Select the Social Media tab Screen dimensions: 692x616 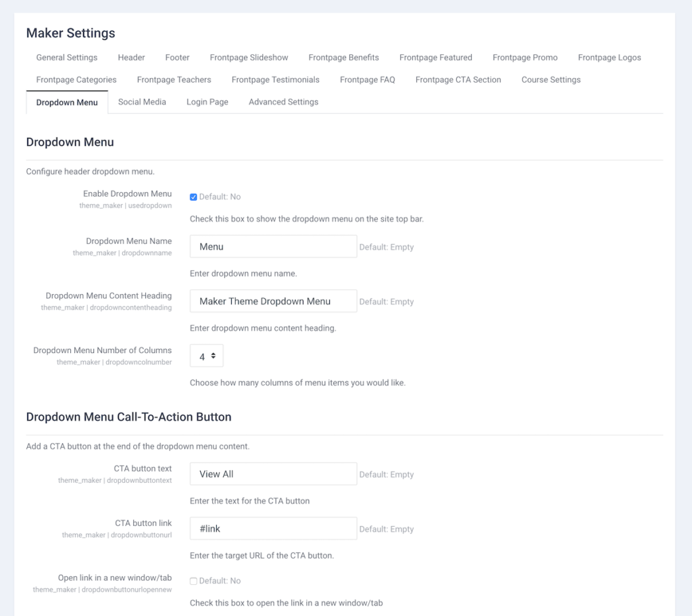[x=142, y=101]
